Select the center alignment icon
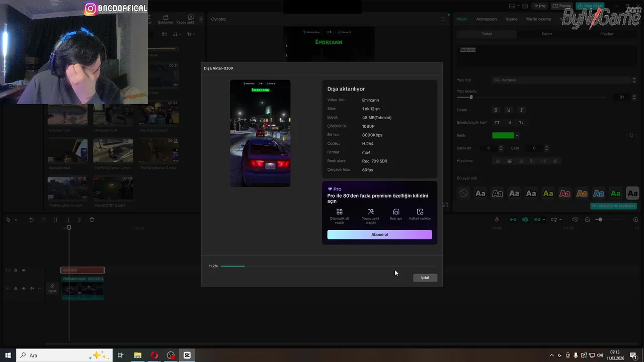The width and height of the screenshot is (644, 362). (x=509, y=161)
